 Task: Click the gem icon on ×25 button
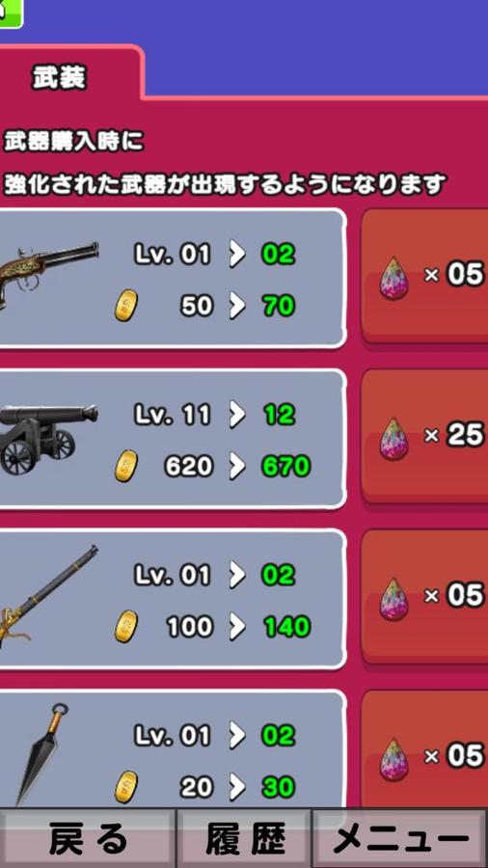point(393,439)
